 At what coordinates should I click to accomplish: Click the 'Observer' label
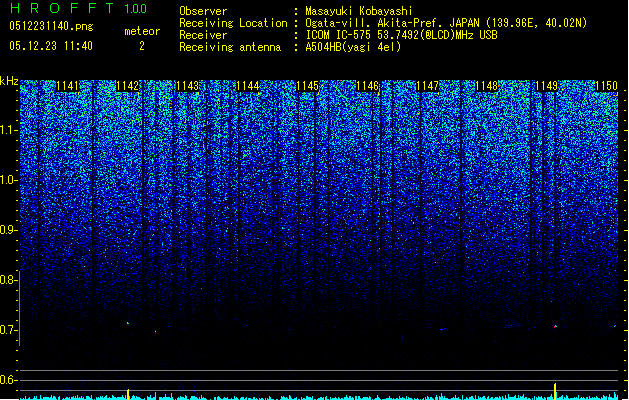coord(203,11)
